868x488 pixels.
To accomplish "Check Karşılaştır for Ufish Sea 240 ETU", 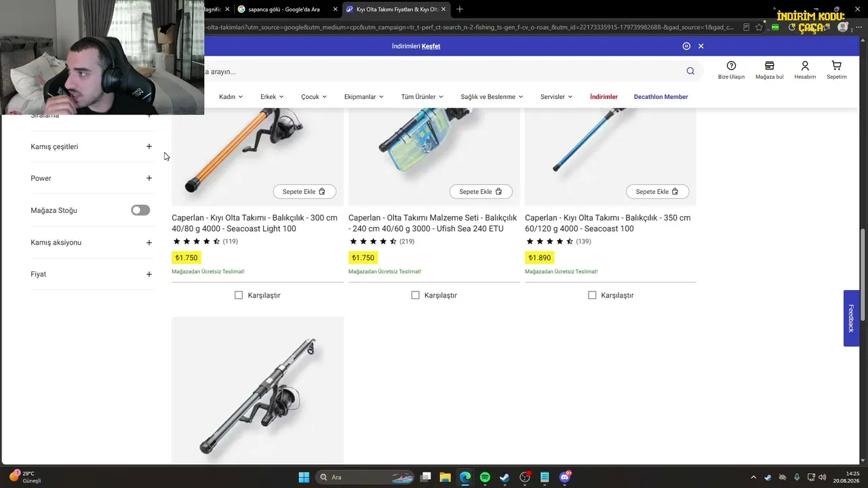I will tap(416, 295).
